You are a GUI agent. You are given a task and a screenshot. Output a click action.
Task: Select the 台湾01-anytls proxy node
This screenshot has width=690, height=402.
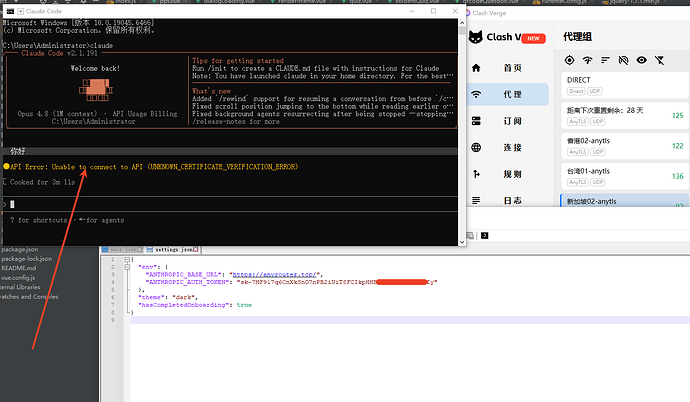click(x=624, y=176)
